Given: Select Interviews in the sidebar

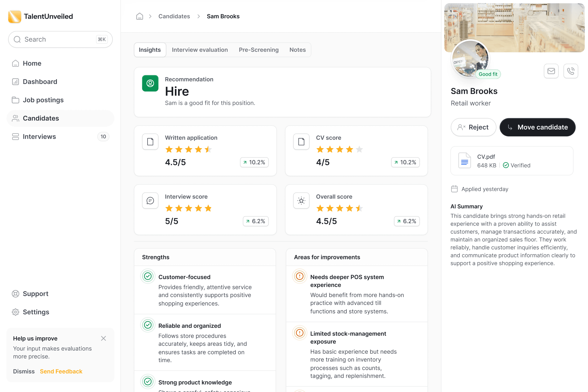Looking at the screenshot, I should click(39, 136).
